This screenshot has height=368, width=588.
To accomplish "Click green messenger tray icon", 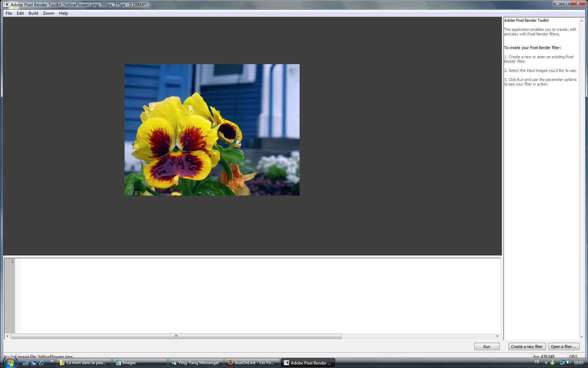I will (553, 362).
